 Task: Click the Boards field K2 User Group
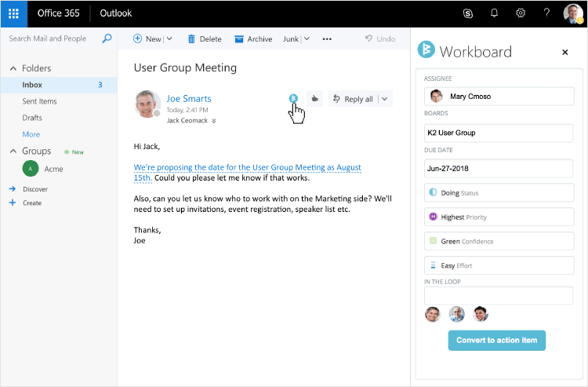pos(499,133)
